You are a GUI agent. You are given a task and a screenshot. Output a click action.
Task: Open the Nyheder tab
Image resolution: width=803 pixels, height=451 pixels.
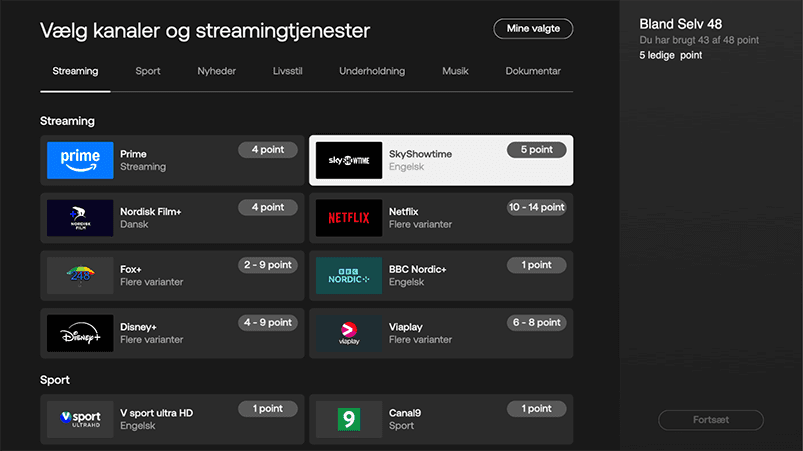pyautogui.click(x=217, y=71)
